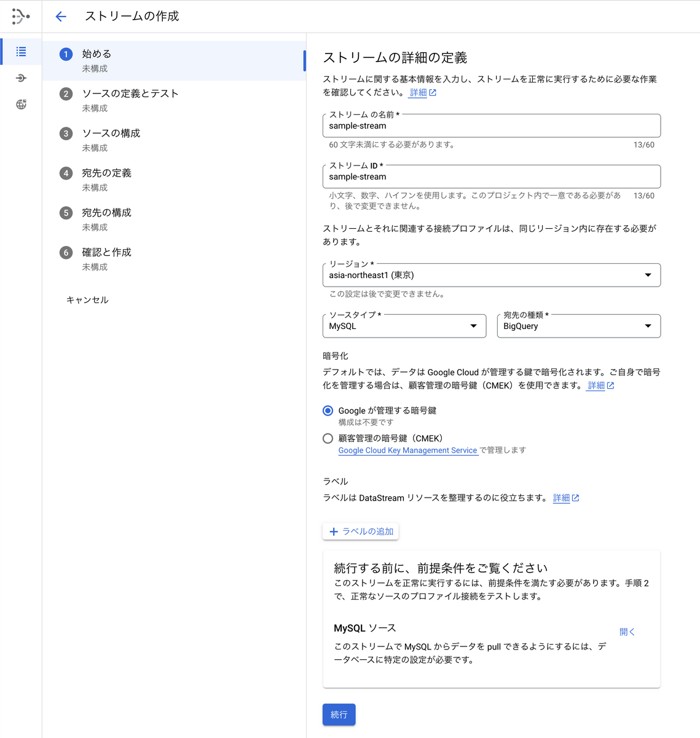Select the 宛先の構成 step

(174, 220)
